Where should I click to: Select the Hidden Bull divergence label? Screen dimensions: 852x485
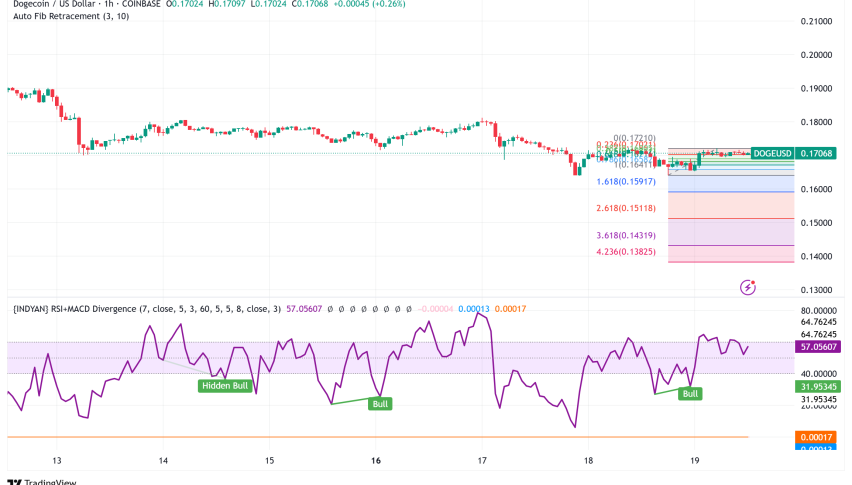[x=225, y=386]
